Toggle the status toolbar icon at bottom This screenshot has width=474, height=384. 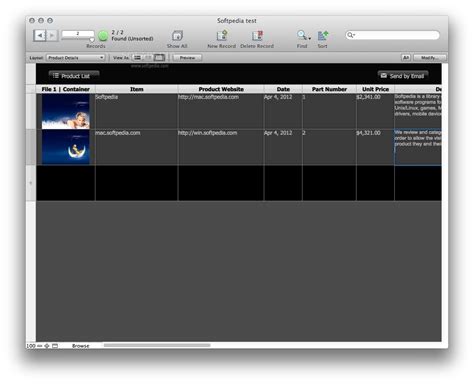(x=55, y=346)
